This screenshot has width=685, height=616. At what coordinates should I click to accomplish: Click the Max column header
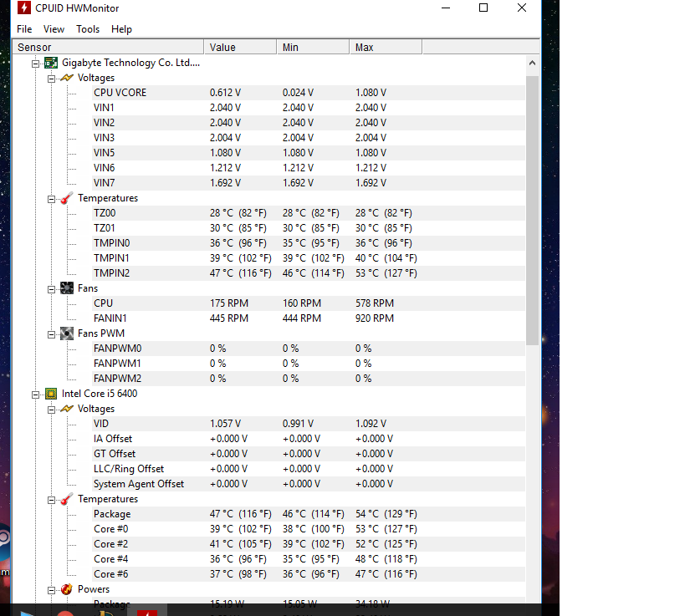click(386, 47)
